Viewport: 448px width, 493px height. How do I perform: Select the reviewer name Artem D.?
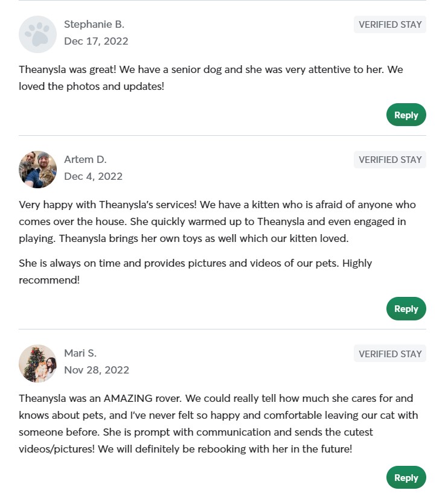click(85, 159)
